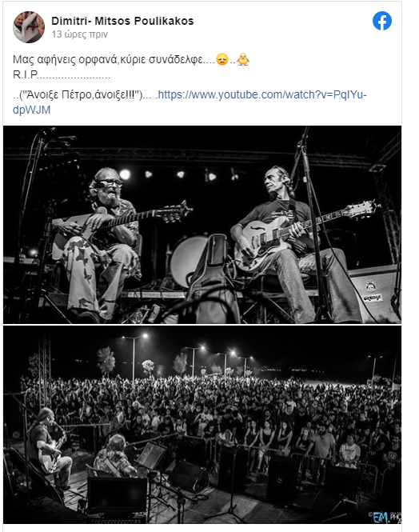419x532 pixels.
Task: Click the Orange amplifier logo in photo
Action: 373,298
